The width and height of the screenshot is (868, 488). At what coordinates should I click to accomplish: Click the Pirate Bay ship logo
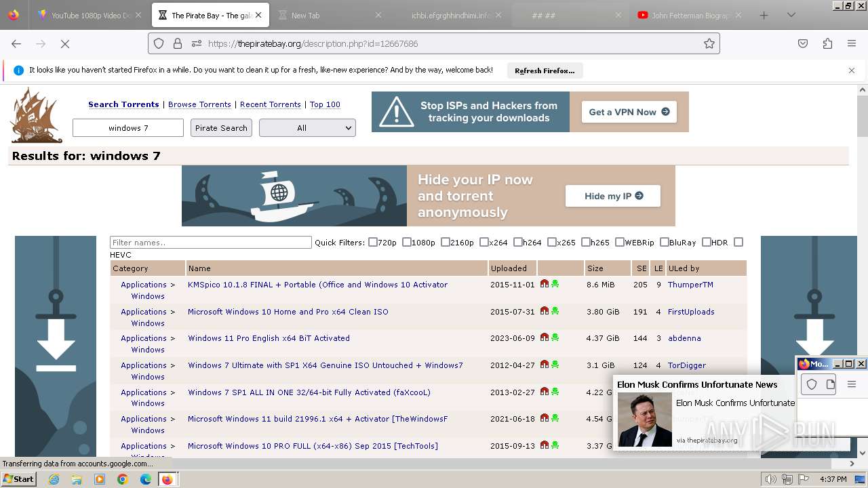click(x=37, y=115)
